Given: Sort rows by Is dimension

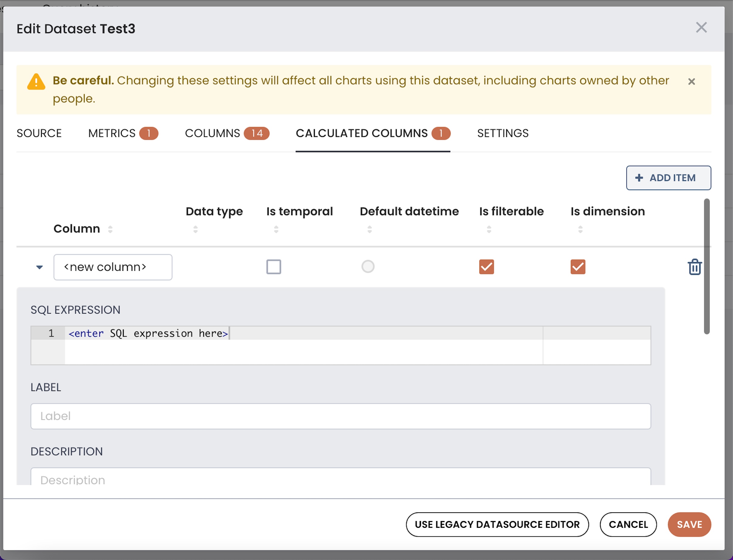Looking at the screenshot, I should (580, 229).
